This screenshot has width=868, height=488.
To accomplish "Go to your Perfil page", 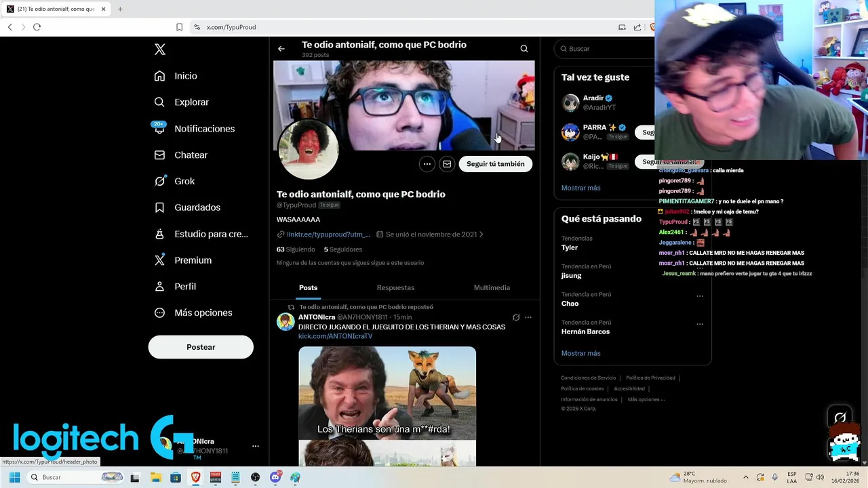I will [175, 287].
